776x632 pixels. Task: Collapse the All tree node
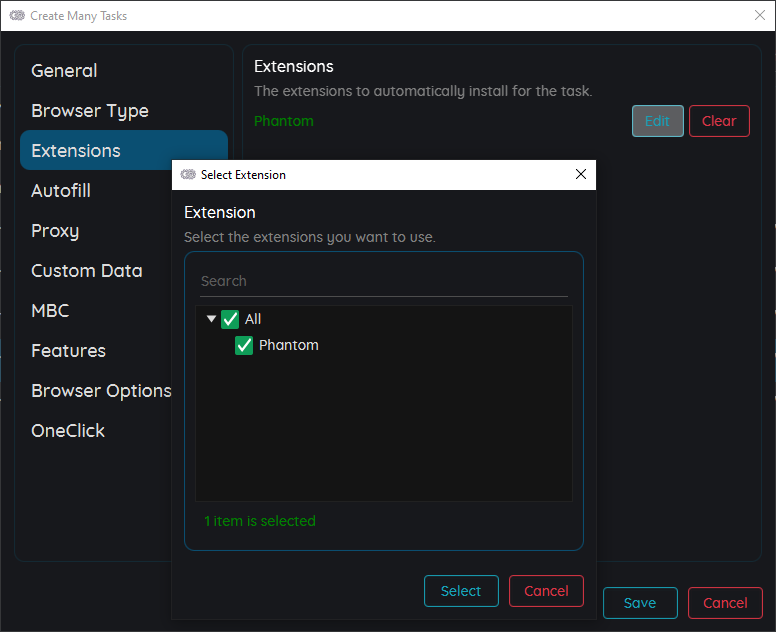211,319
